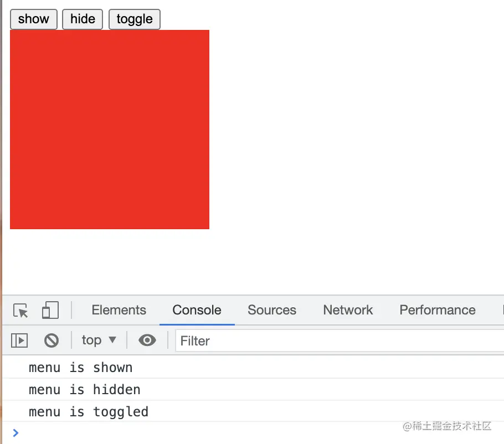
Task: Toggle the device toolbar icon
Action: click(x=50, y=311)
